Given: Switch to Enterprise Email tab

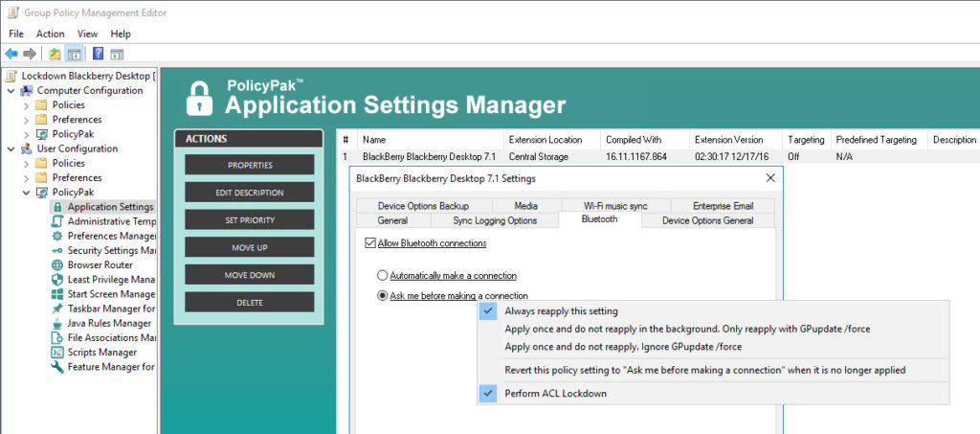Looking at the screenshot, I should 724,206.
